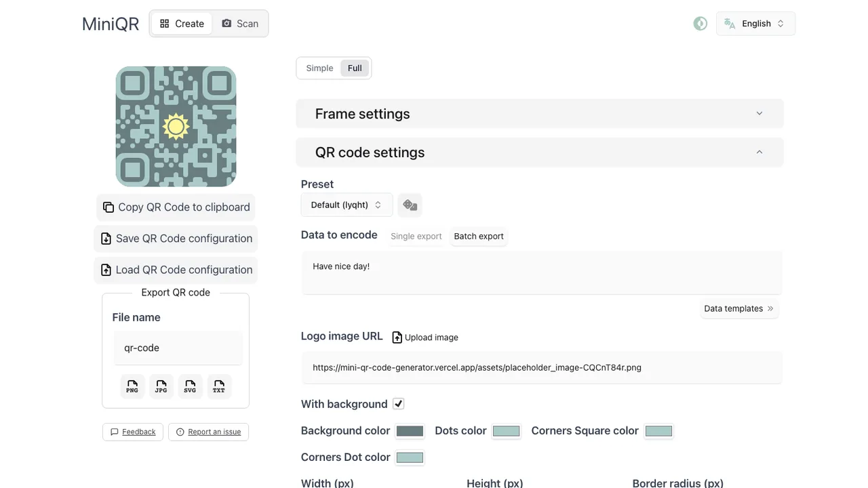Load QR Code configuration
The height and width of the screenshot is (488, 868).
176,270
